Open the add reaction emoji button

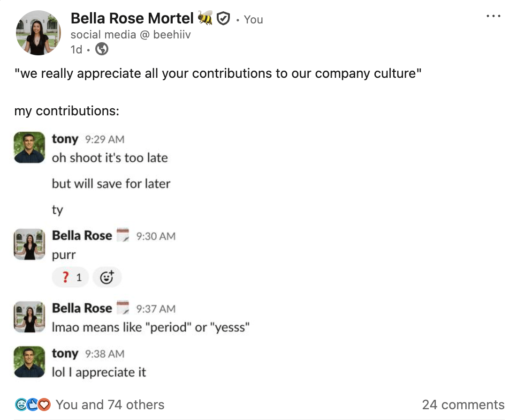(107, 277)
